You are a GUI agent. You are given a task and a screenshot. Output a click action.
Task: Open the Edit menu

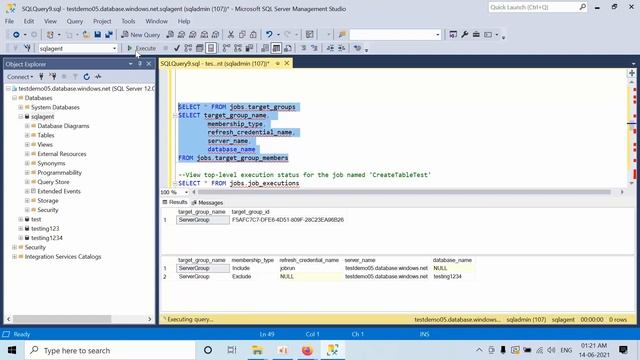coord(29,21)
